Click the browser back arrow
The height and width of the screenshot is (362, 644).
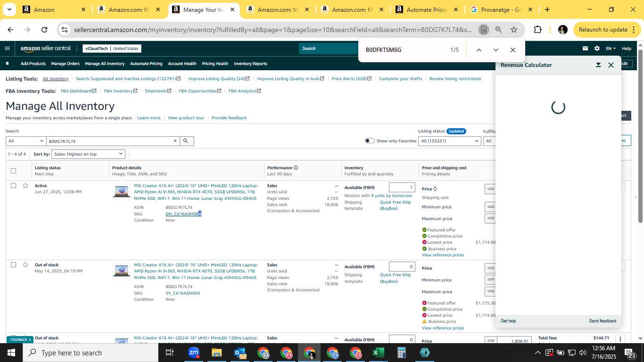pos(10,30)
